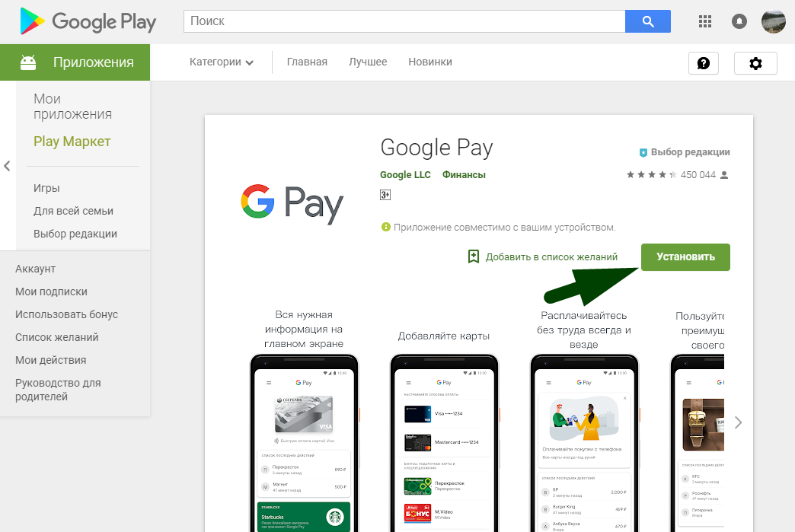Click the Google Play logo
The width and height of the screenshot is (795, 532).
tap(88, 21)
